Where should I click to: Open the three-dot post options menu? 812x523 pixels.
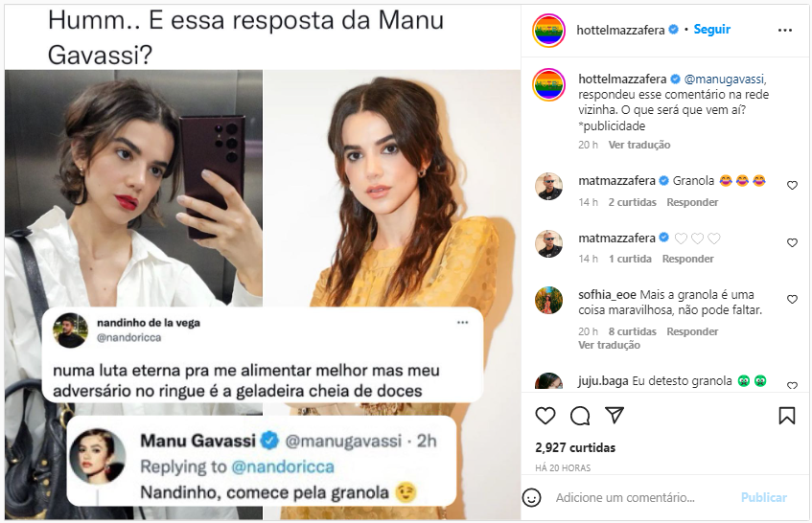click(x=785, y=31)
